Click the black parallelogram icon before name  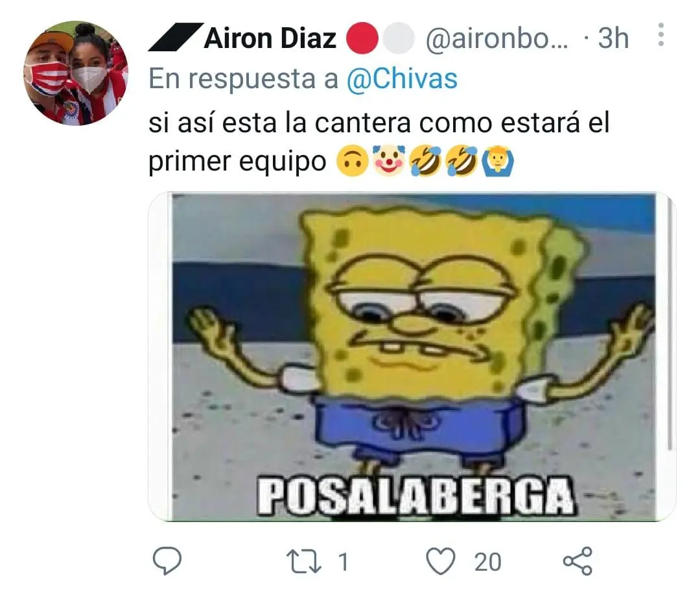click(175, 36)
